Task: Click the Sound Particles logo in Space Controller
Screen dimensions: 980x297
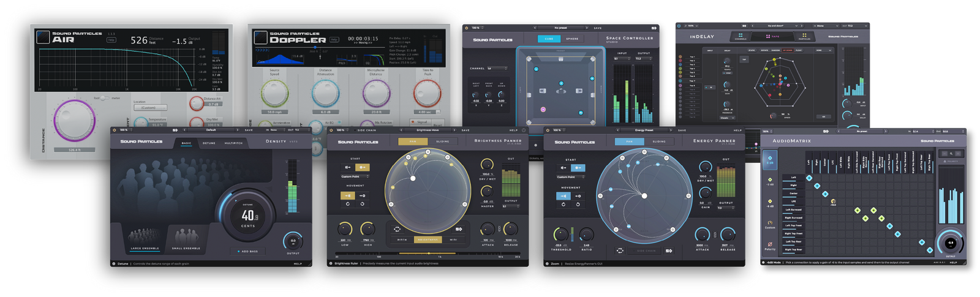Action: tap(492, 40)
